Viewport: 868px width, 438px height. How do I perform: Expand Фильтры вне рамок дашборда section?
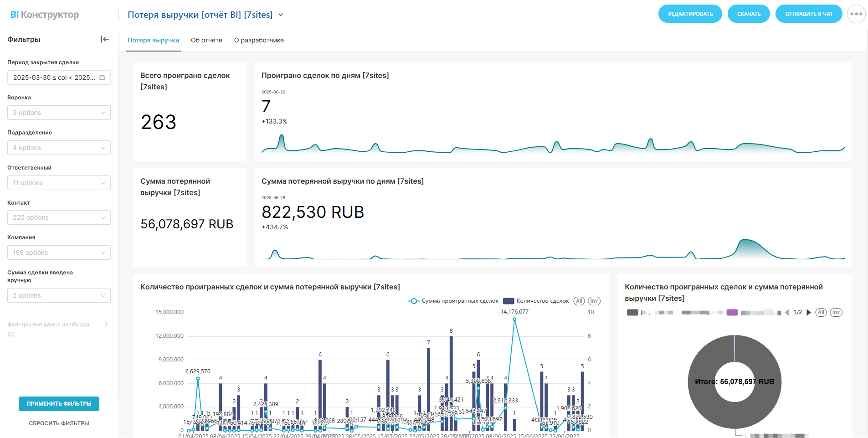(x=106, y=325)
